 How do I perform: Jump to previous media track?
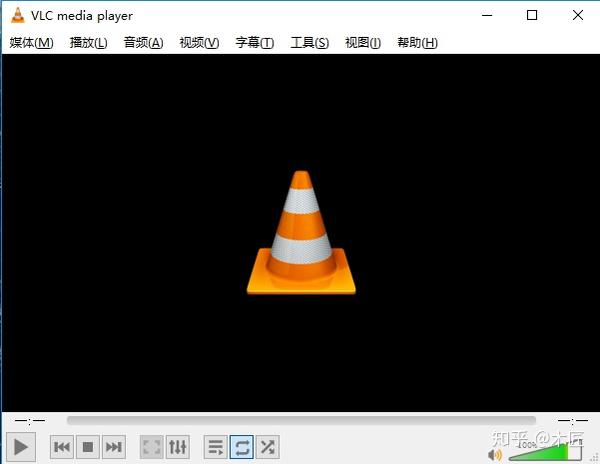click(x=62, y=447)
